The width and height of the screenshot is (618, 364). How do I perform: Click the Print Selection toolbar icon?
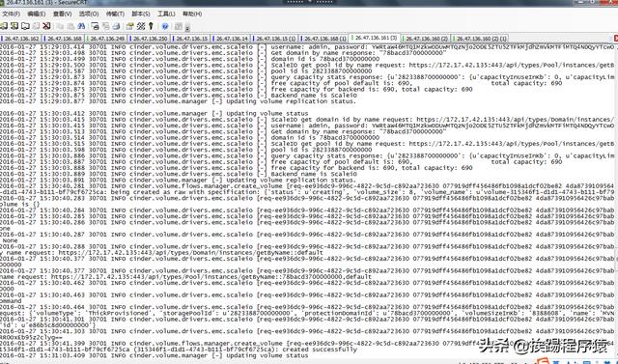click(x=105, y=26)
